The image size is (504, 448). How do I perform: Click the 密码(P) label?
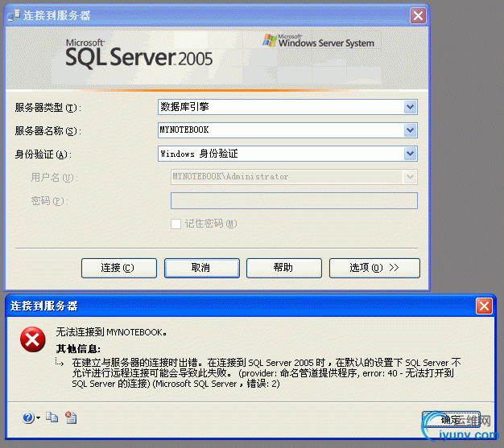49,201
